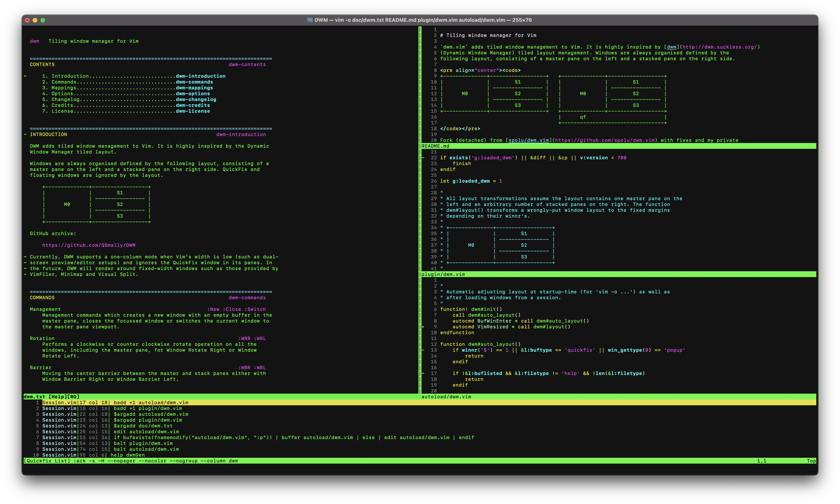Click the ':New :Close :Switch' command tags

pos(237,309)
